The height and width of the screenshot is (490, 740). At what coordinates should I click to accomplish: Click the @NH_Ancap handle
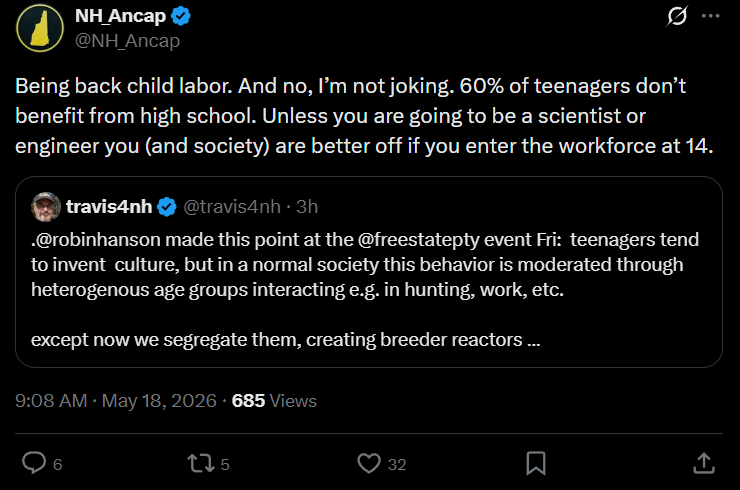127,41
